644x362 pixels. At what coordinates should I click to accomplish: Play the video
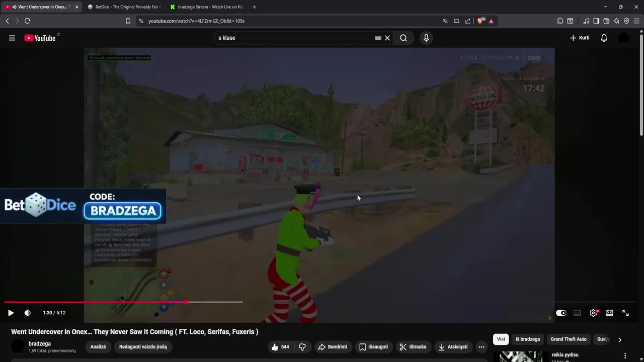(x=11, y=313)
